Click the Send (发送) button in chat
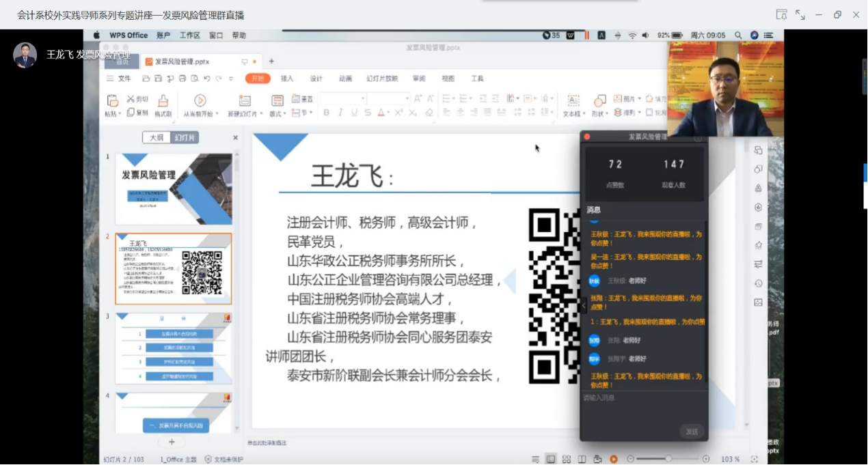 [692, 432]
